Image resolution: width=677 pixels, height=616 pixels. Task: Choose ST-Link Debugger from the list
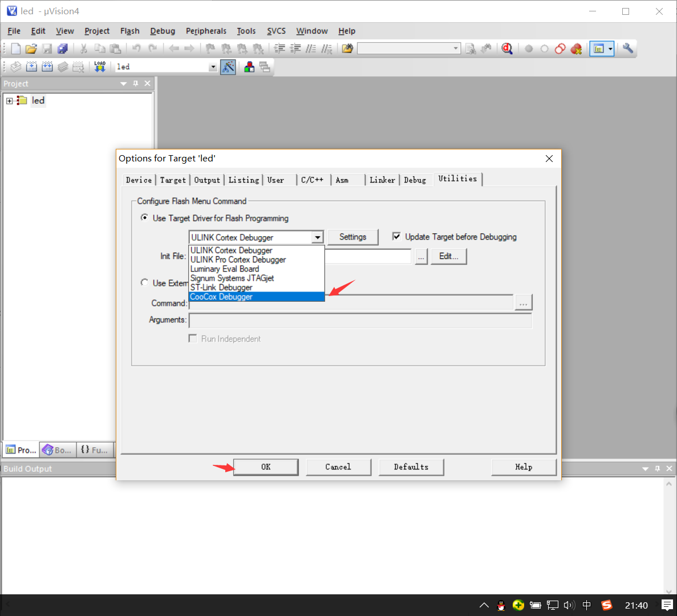(x=257, y=287)
